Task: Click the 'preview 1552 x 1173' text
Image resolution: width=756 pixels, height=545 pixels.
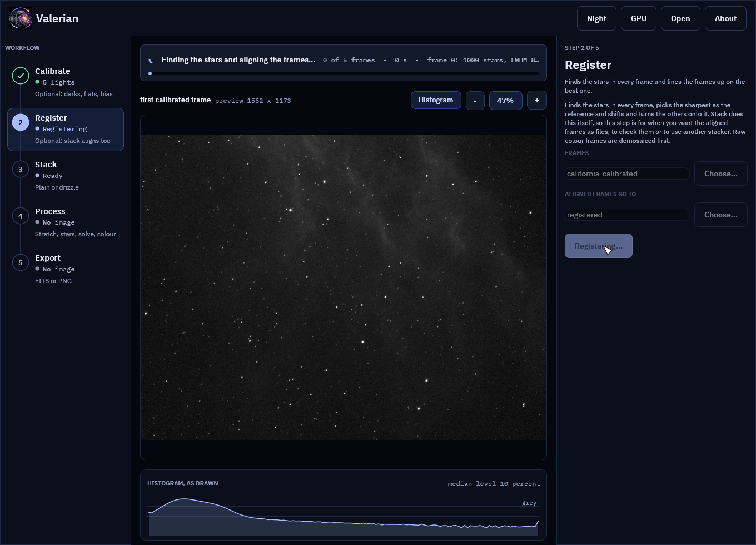Action: (x=253, y=101)
